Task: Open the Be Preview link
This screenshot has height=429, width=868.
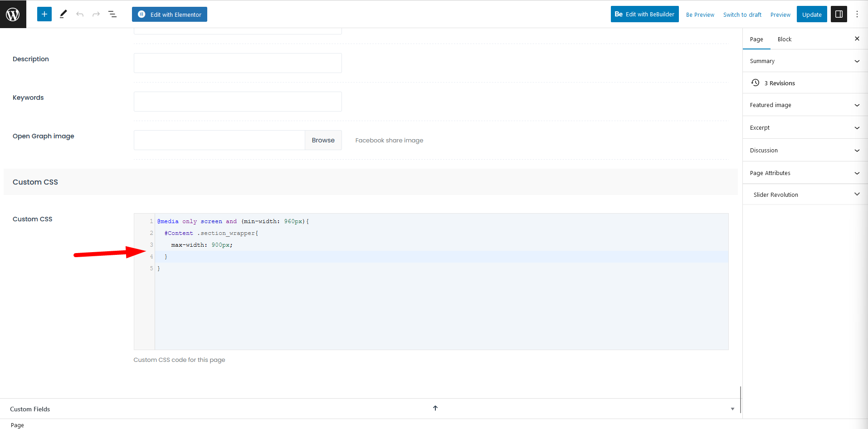Action: click(x=700, y=15)
